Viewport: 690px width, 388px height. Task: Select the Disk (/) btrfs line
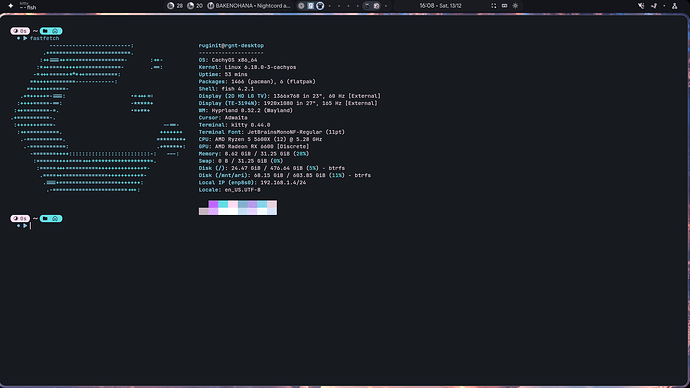pyautogui.click(x=272, y=168)
